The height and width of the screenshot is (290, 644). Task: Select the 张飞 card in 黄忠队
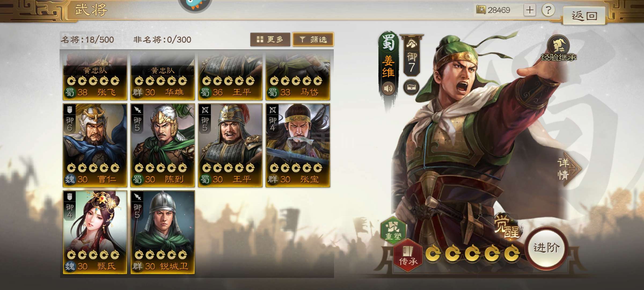pos(95,77)
